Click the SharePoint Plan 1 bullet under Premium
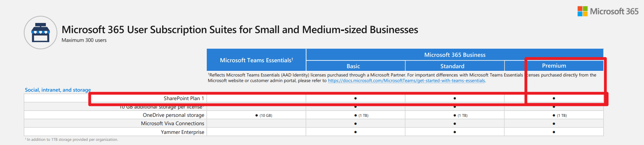The height and width of the screenshot is (145, 644). 554,98
